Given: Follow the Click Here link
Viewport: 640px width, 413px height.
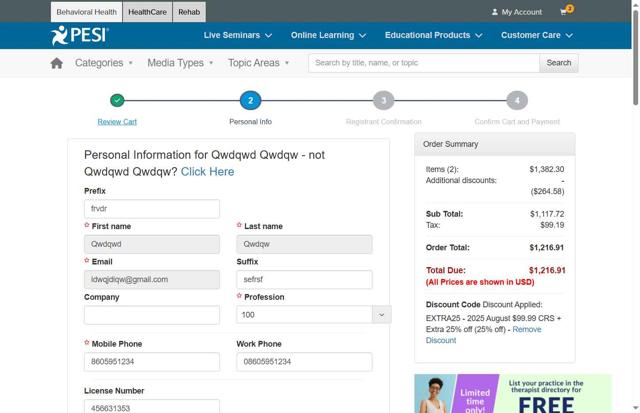Looking at the screenshot, I should click(x=207, y=172).
